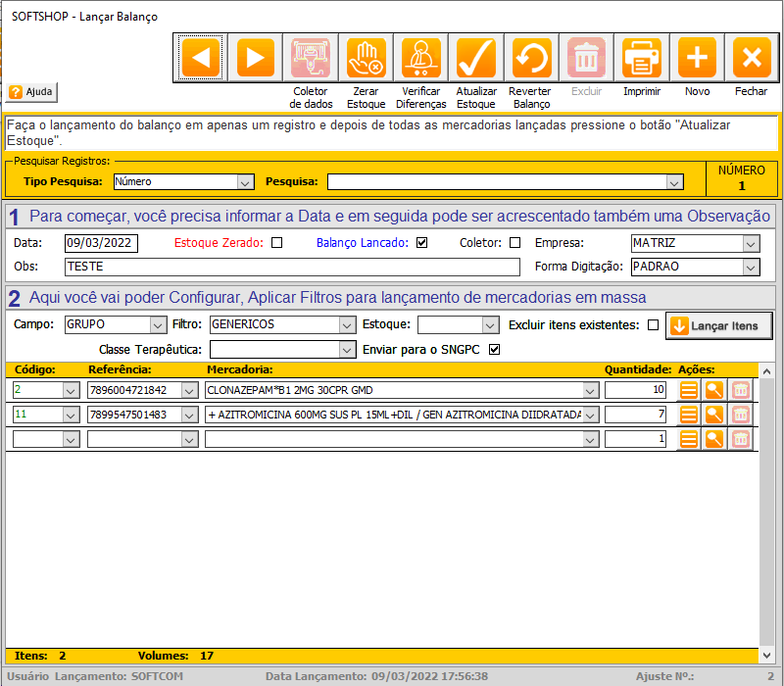Click the Obs text field
Screen dimensions: 784x686
[x=292, y=267]
